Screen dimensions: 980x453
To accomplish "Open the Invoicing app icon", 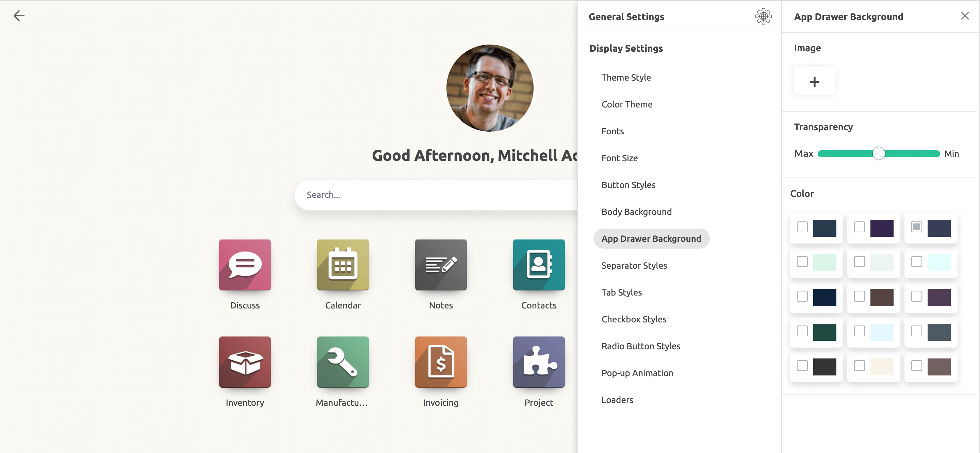I will tap(441, 362).
